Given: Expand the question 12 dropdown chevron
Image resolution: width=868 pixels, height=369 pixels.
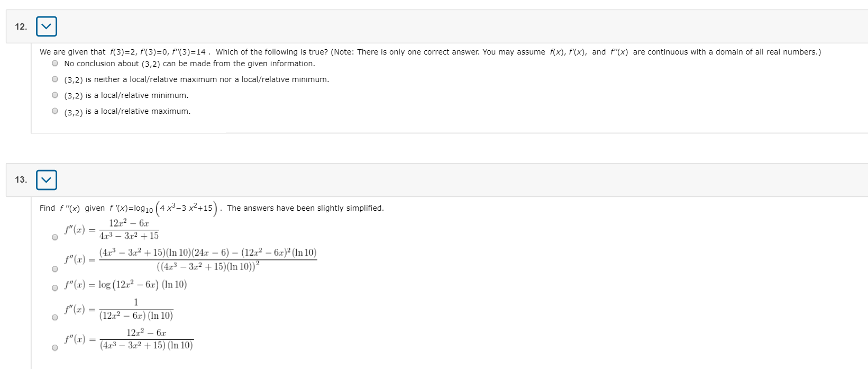Looking at the screenshot, I should [x=47, y=26].
